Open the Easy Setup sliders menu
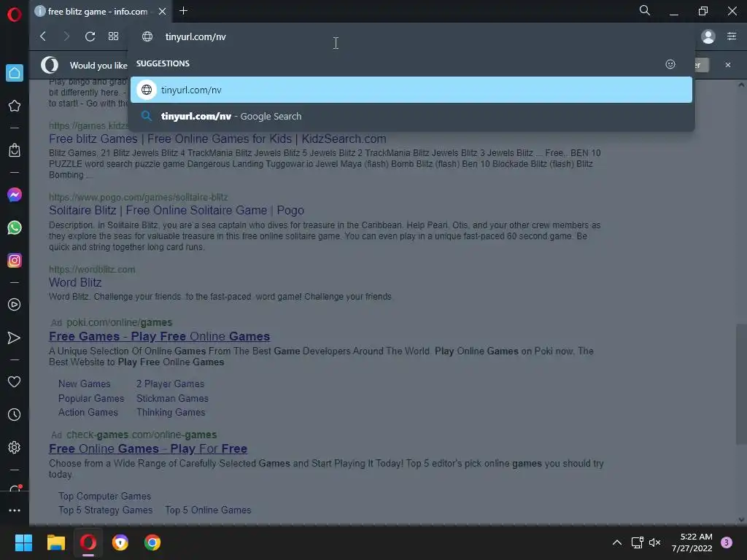This screenshot has height=560, width=747. pos(732,36)
